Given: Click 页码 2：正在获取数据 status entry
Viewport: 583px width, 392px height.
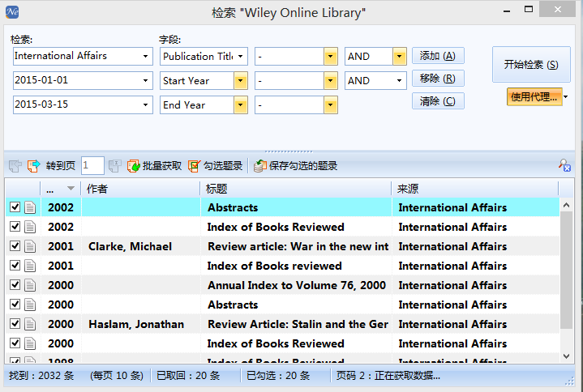Looking at the screenshot, I should [388, 376].
